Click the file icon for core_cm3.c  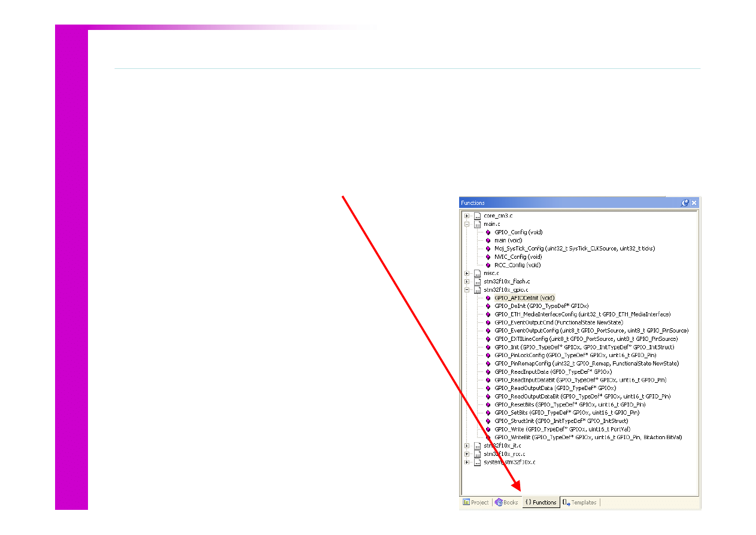pyautogui.click(x=478, y=216)
